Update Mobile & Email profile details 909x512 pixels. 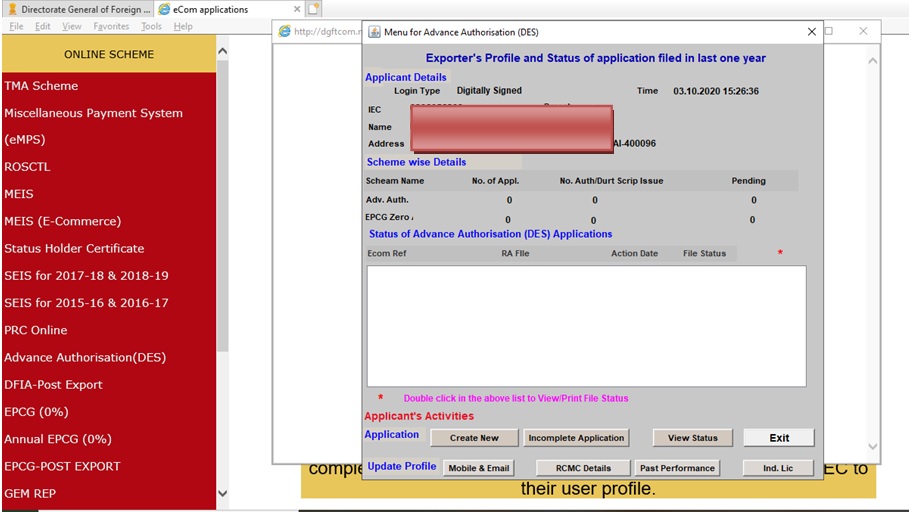pyautogui.click(x=479, y=468)
